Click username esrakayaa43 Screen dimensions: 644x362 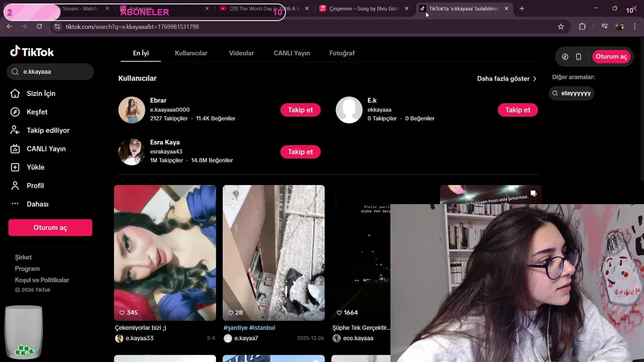point(166,151)
